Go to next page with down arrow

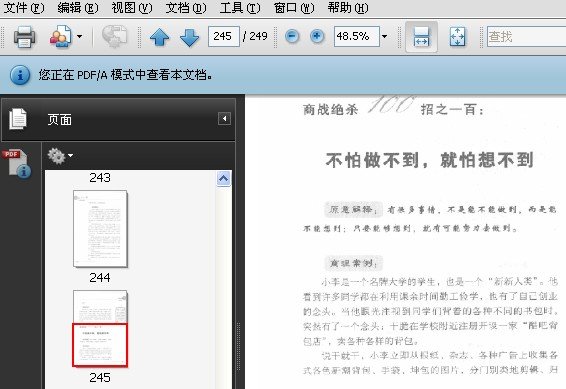(189, 37)
